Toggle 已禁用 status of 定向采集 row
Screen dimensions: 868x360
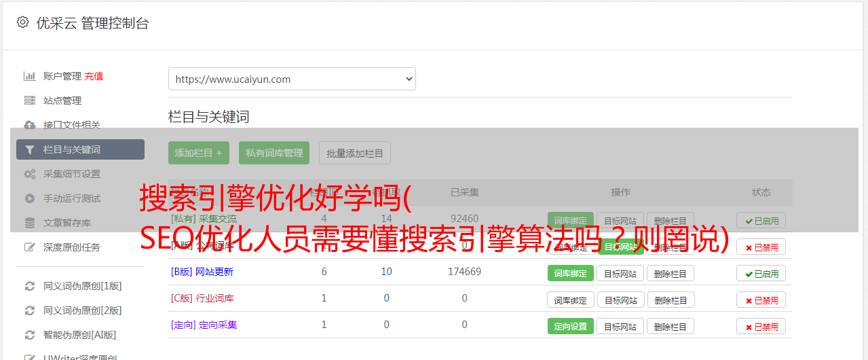click(761, 326)
